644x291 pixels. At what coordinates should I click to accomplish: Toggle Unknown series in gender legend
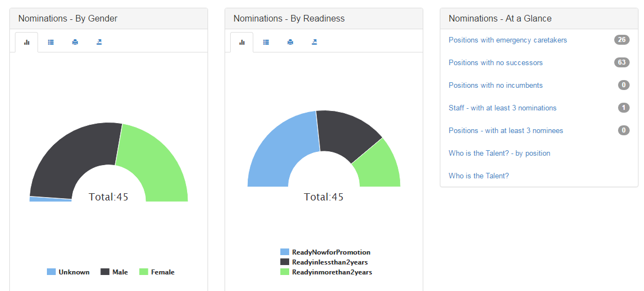coord(68,272)
